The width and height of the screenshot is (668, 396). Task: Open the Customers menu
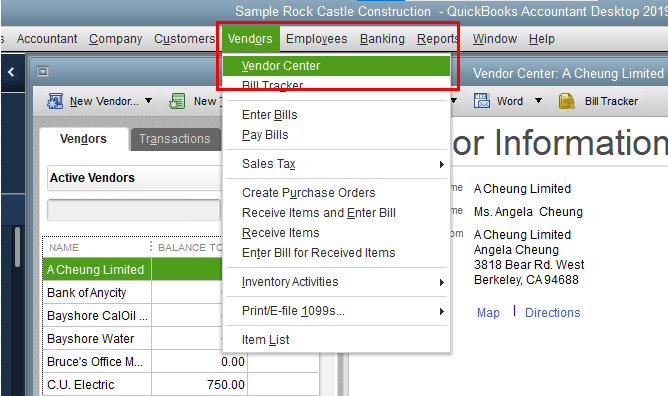[184, 39]
